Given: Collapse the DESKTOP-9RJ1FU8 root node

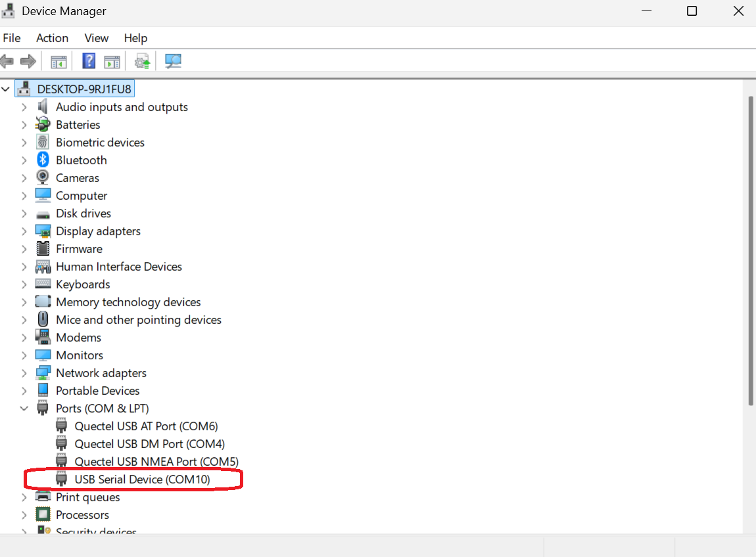Looking at the screenshot, I should pyautogui.click(x=6, y=89).
